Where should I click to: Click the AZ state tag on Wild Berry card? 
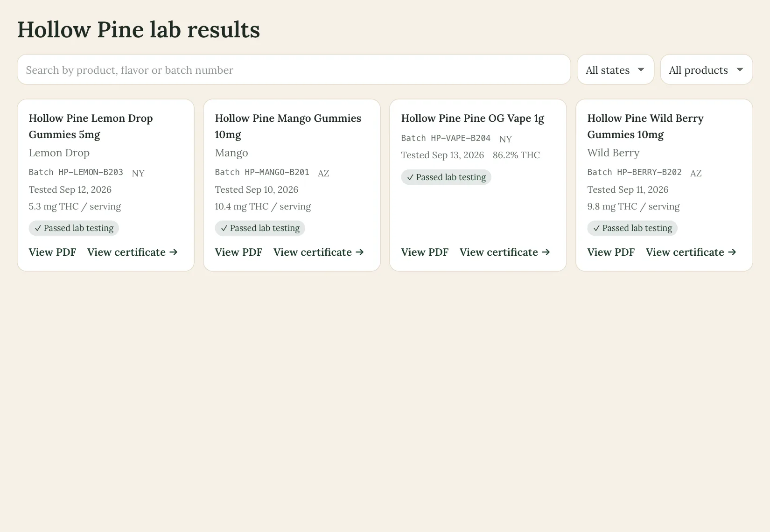tap(696, 173)
